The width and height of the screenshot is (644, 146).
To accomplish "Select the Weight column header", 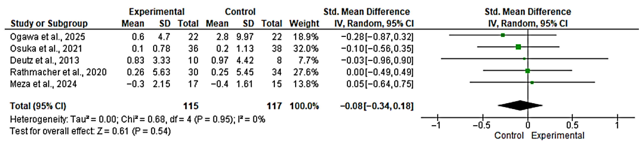I will click(x=304, y=24).
